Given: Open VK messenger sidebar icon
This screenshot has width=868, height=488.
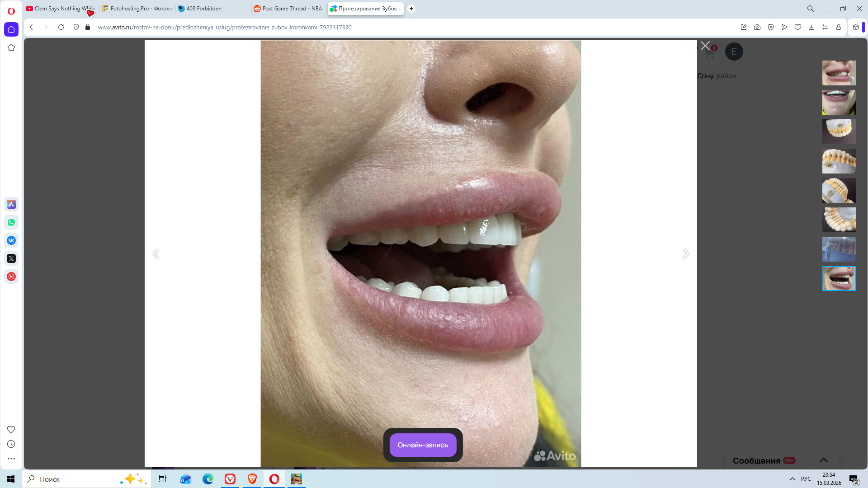Looking at the screenshot, I should pyautogui.click(x=11, y=240).
